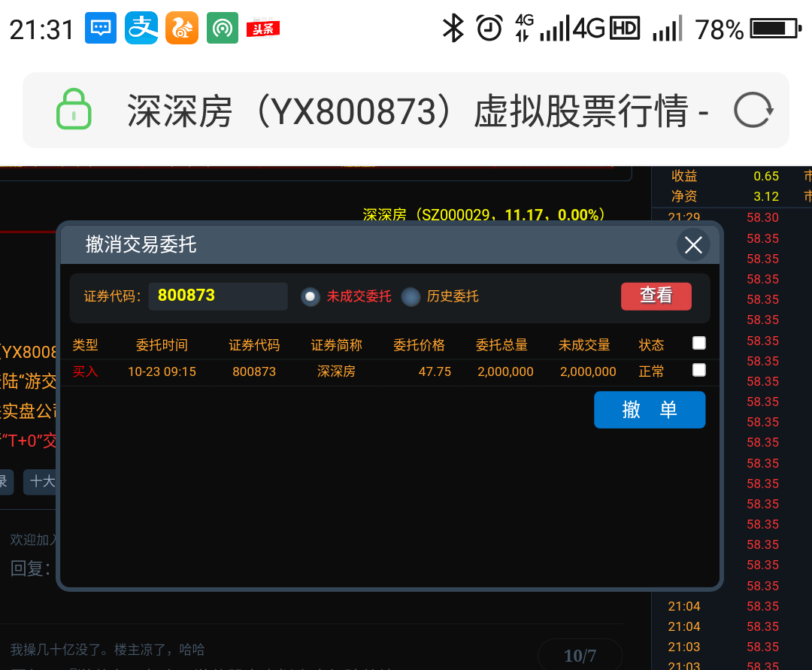Open the green hotspot notification icon
The width and height of the screenshot is (812, 670).
click(222, 29)
